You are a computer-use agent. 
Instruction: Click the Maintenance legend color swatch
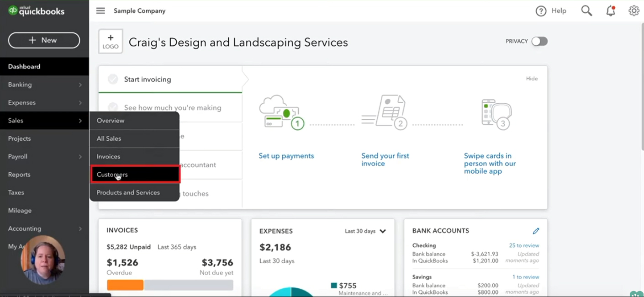pyautogui.click(x=334, y=286)
